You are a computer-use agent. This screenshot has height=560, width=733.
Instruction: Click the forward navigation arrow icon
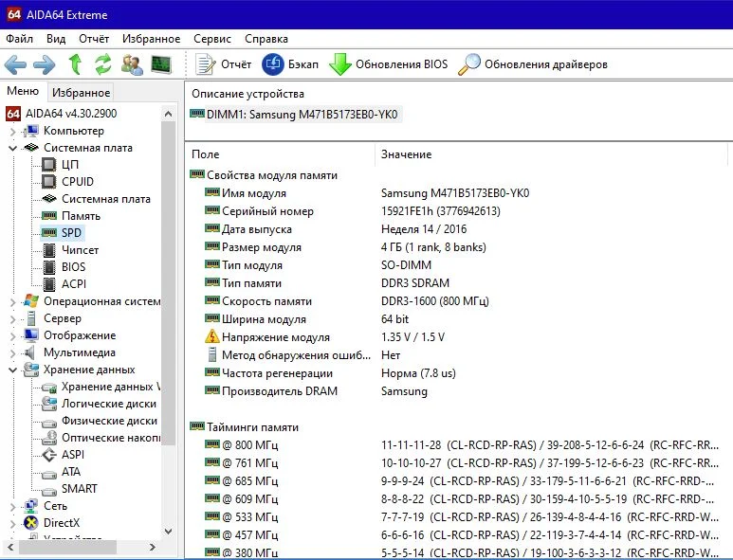click(45, 64)
